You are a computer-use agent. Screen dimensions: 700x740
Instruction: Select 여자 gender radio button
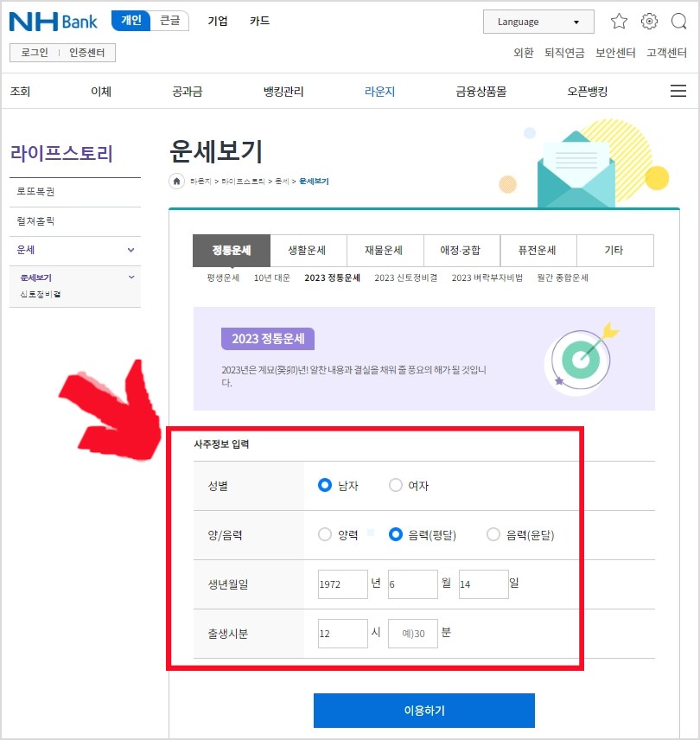[395, 485]
